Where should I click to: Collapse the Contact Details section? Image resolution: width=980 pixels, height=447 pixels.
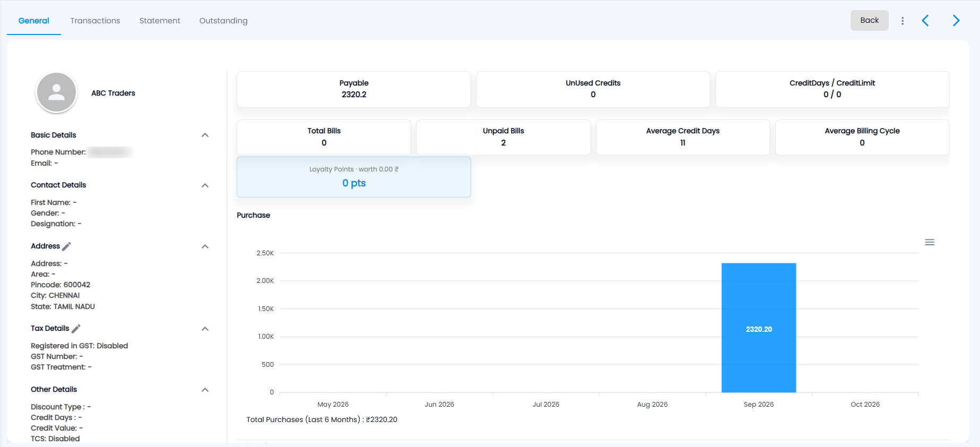[x=205, y=185]
